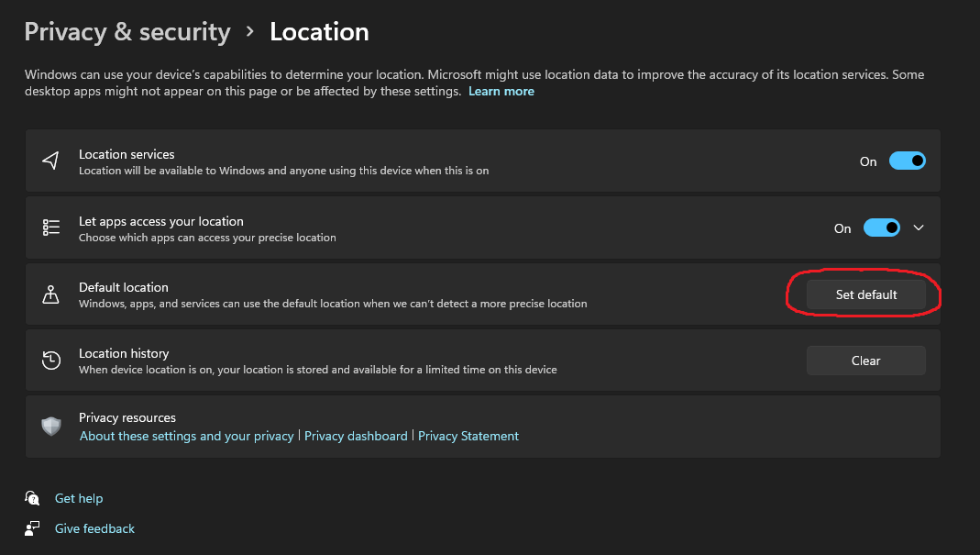
Task: Click the Default location pin icon
Action: (50, 294)
